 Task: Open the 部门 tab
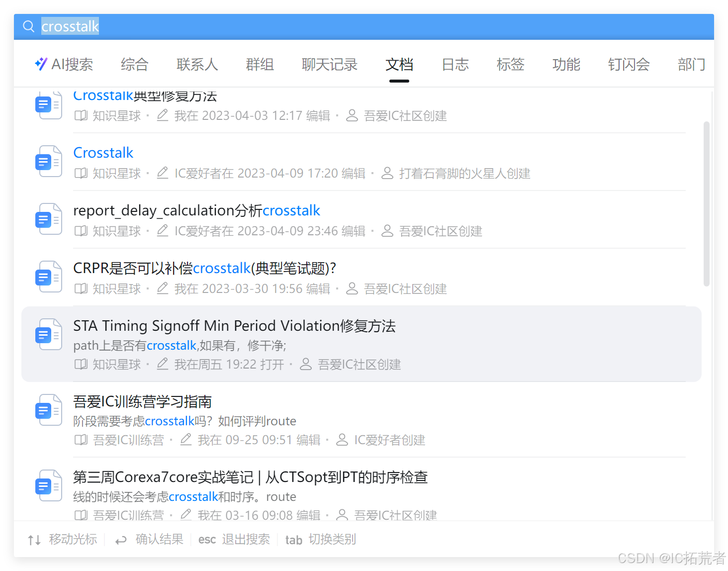click(x=692, y=64)
